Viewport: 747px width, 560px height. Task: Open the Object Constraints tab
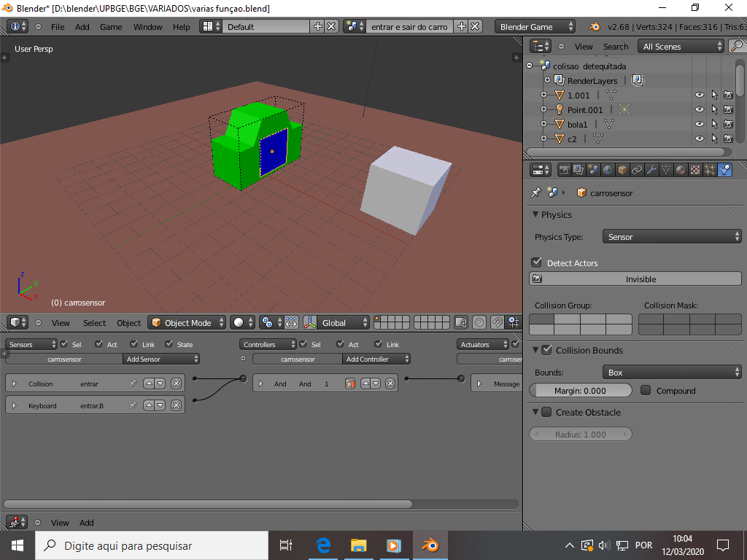[636, 170]
